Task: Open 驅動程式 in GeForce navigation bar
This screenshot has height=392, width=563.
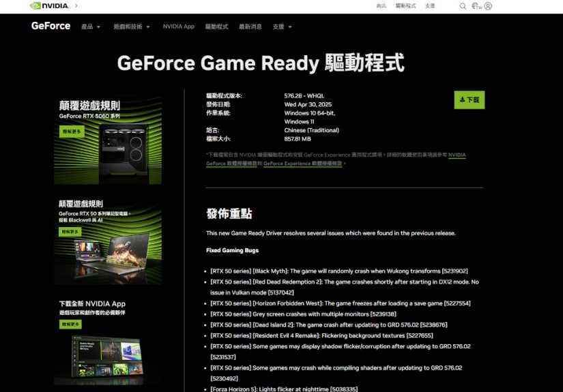Action: (216, 27)
